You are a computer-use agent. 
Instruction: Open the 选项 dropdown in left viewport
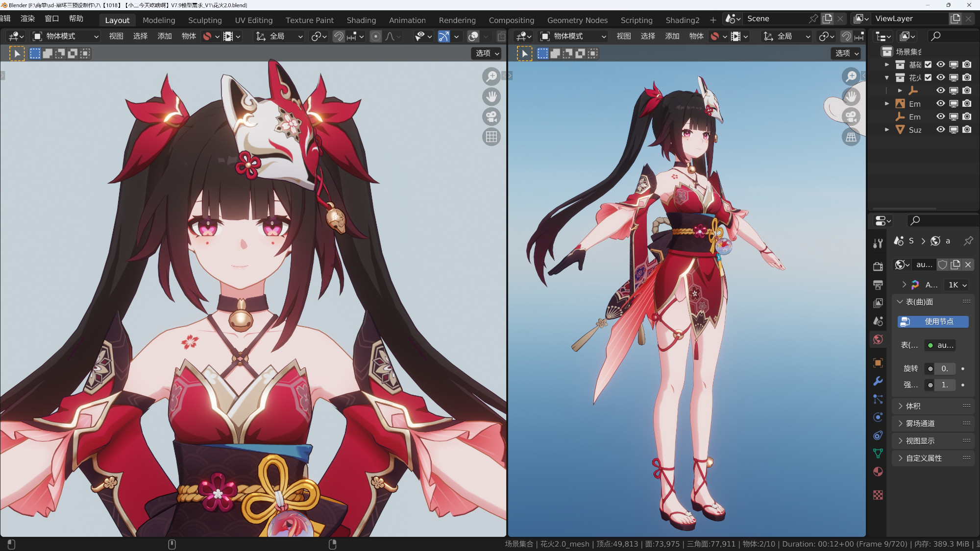click(x=487, y=53)
